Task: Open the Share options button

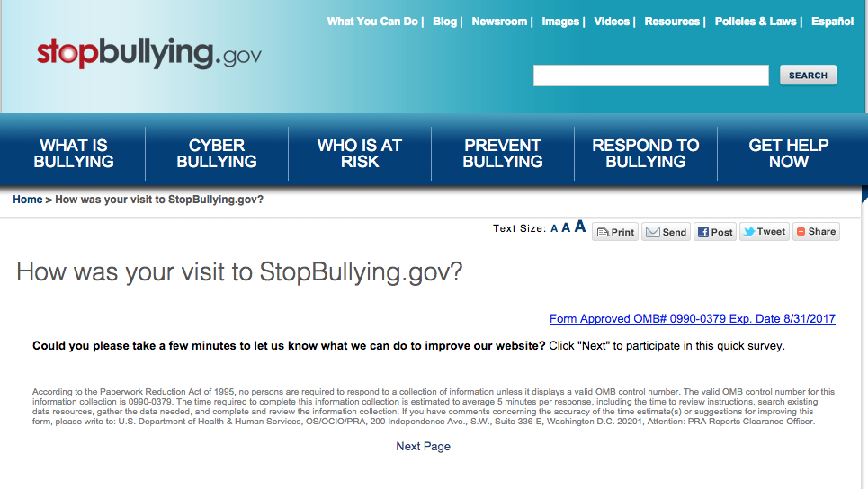Action: pos(816,231)
